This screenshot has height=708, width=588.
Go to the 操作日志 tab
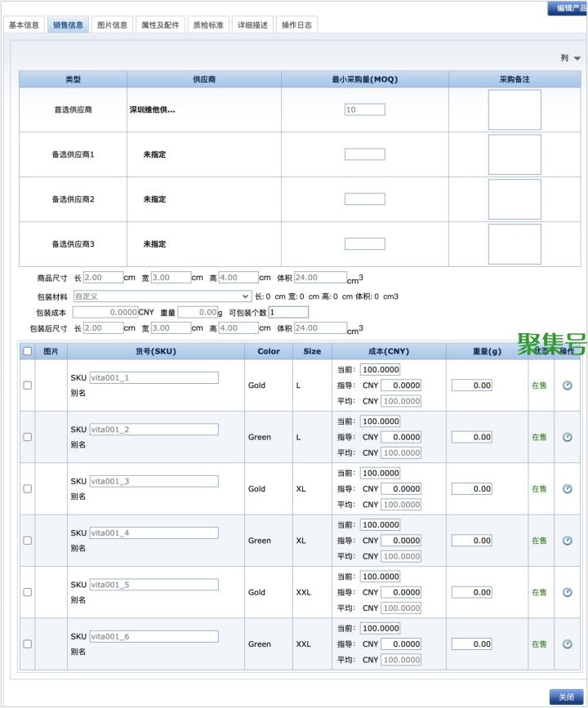click(x=296, y=25)
